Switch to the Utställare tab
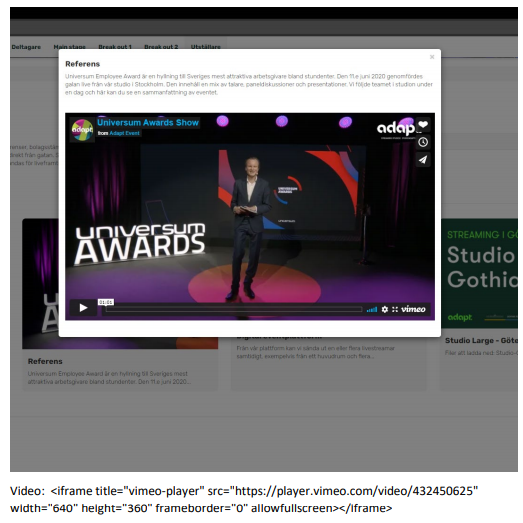This screenshot has height=523, width=523. [x=205, y=47]
